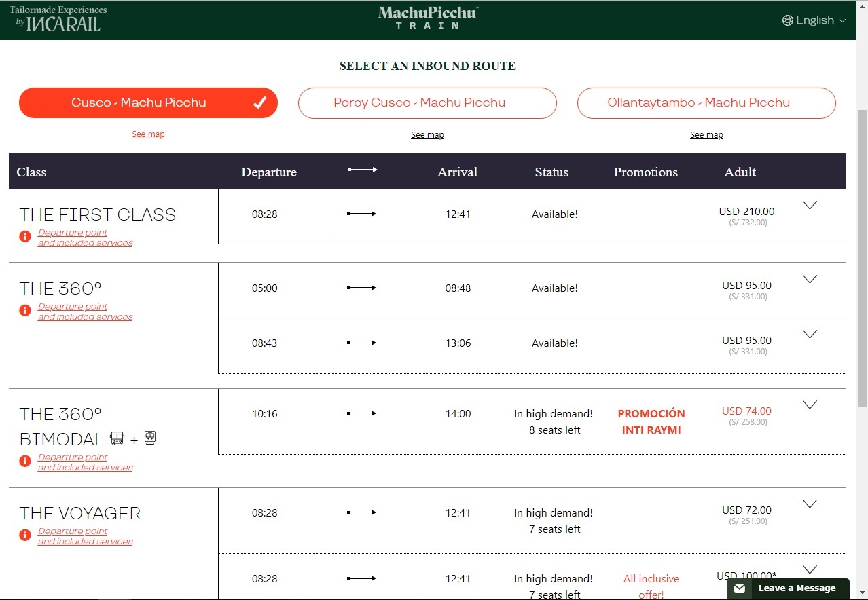868x600 pixels.
Task: Click the envelope icon in Leave a Message
Action: 740,588
